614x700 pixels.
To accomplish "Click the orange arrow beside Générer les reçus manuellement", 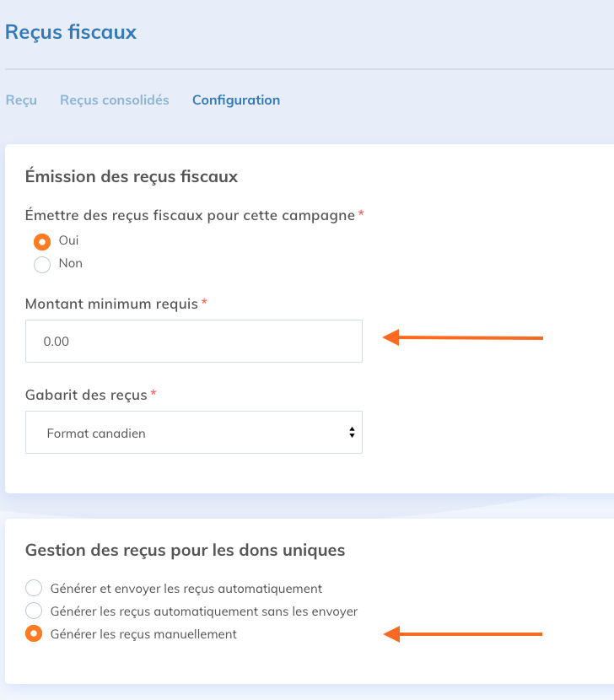I will point(462,635).
